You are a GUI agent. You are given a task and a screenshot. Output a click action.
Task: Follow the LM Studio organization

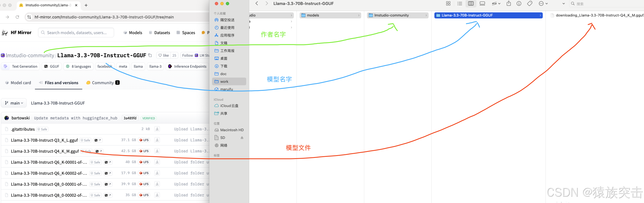(x=187, y=55)
